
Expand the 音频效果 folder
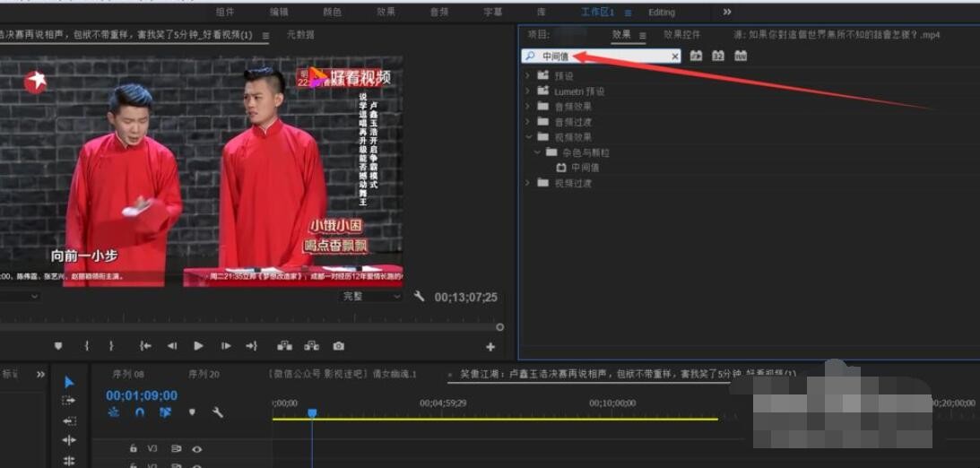[x=527, y=106]
